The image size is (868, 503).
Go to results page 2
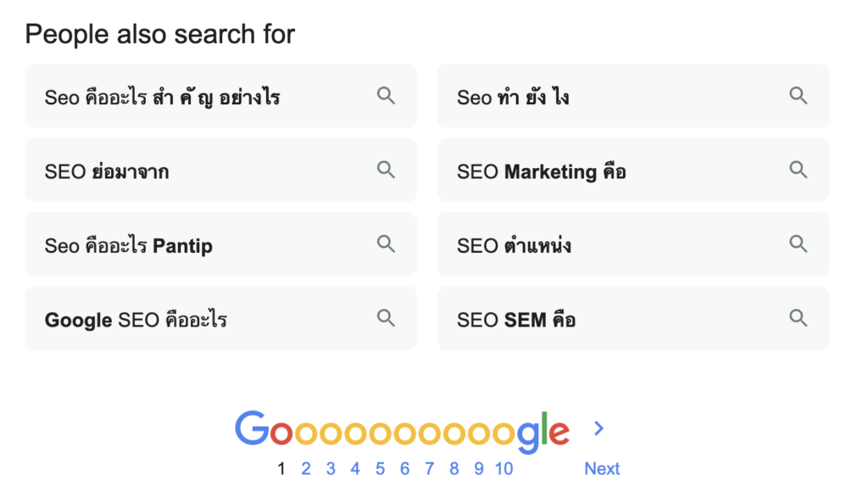click(306, 468)
